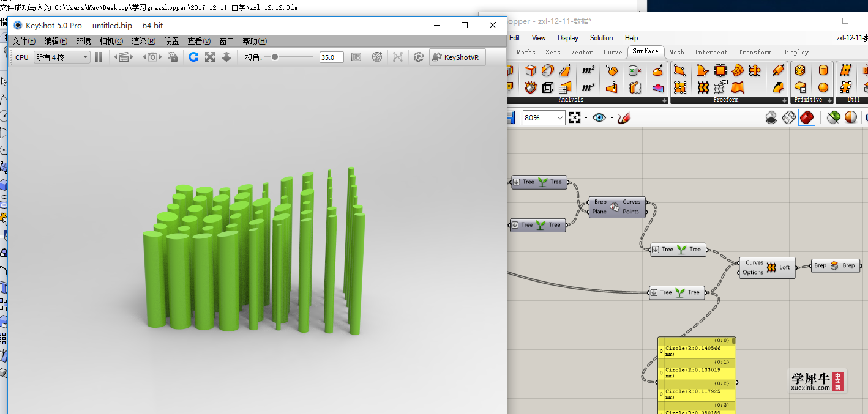The width and height of the screenshot is (868, 414).
Task: Open the 编辑(E) menu in KeyShot
Action: pos(56,41)
